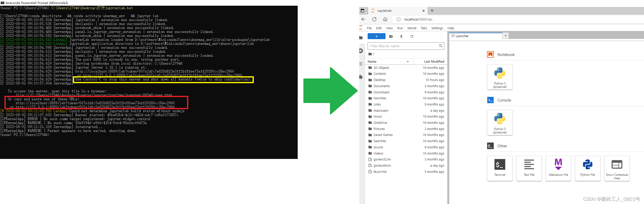Open the Settings menu
Screen dimensions: 644x204
pos(437,28)
